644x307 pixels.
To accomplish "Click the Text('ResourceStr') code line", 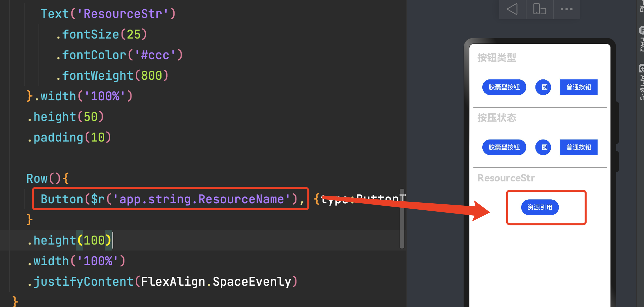I will [108, 14].
